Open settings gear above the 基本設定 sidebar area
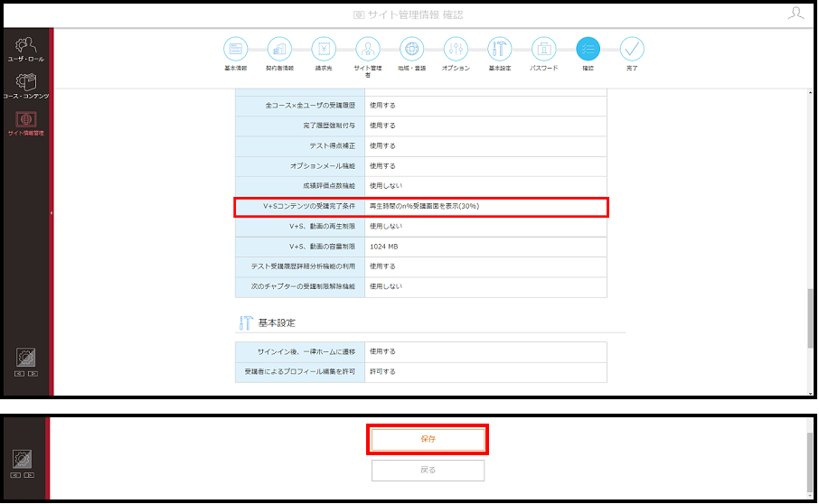The height and width of the screenshot is (504, 819). tap(25, 358)
